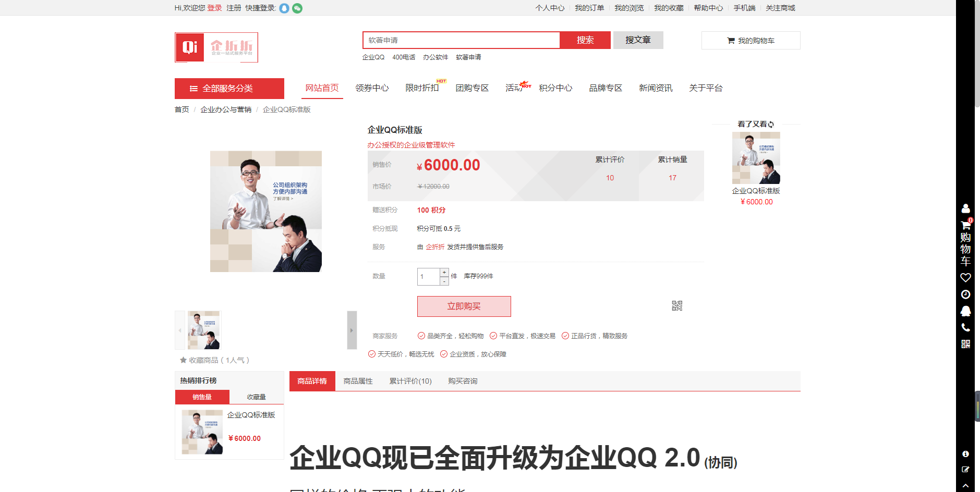Image resolution: width=980 pixels, height=492 pixels.
Task: Click the quantity input field
Action: pos(429,277)
